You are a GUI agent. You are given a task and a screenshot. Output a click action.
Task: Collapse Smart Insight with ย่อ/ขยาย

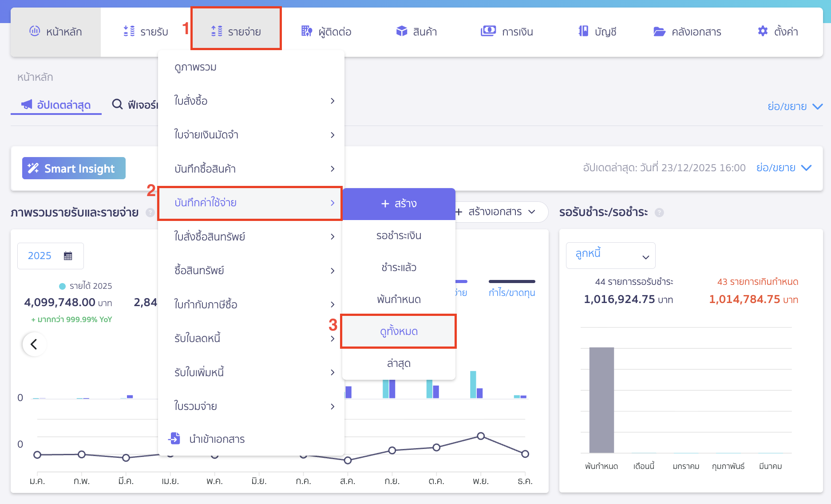pos(784,168)
